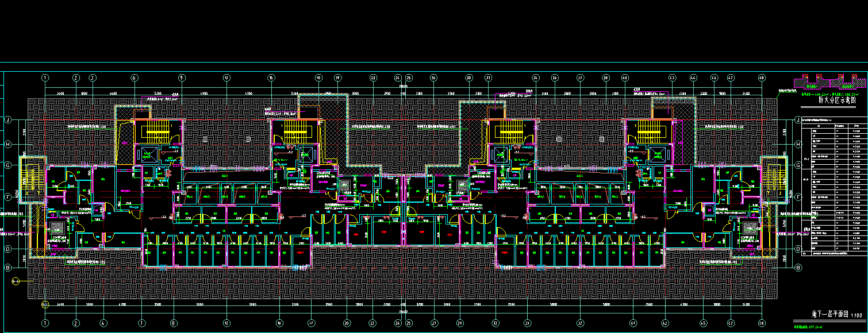The height and width of the screenshot is (333, 868).
Task: Click axis bubble J on the left side
Action: tap(9, 120)
